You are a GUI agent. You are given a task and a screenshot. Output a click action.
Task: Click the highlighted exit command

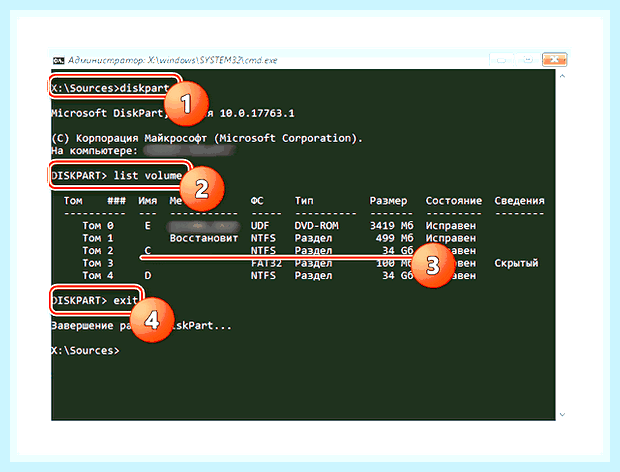click(x=94, y=300)
